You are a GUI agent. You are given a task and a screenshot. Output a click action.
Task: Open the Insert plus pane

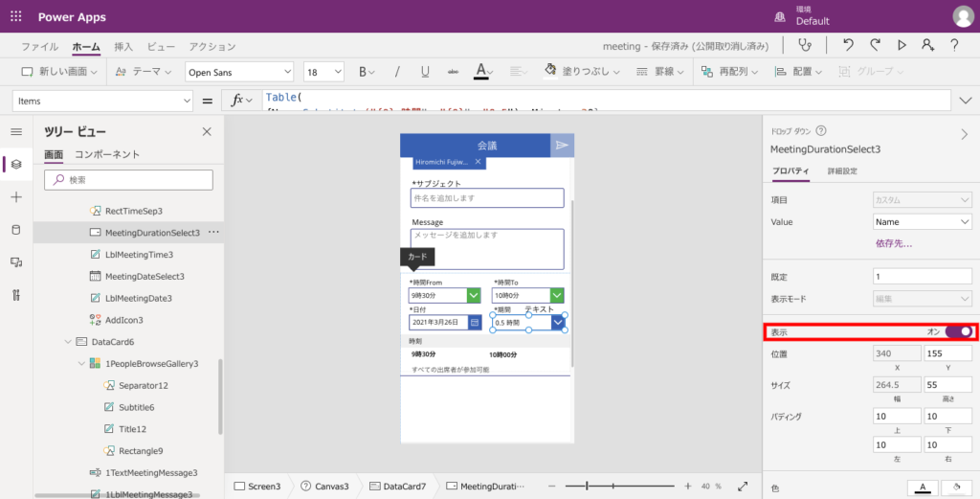(x=16, y=197)
